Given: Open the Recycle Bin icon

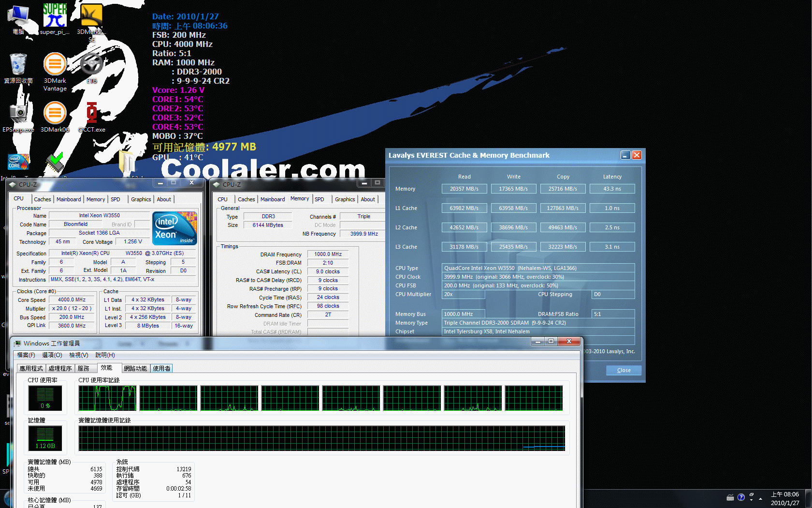Looking at the screenshot, I should tap(18, 68).
